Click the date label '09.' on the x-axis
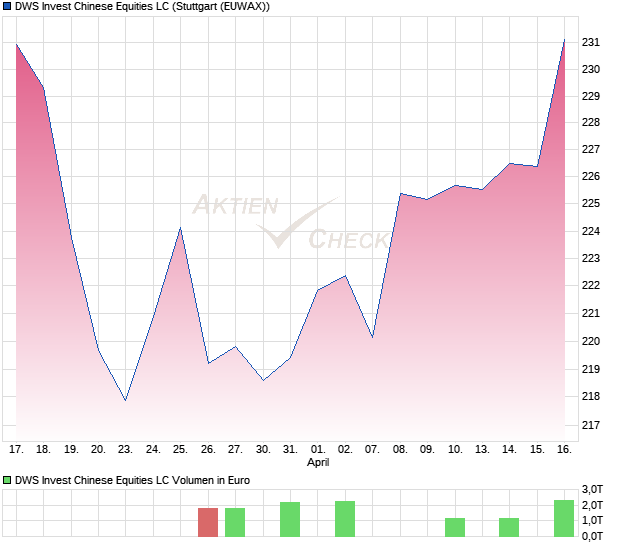This screenshot has width=620, height=546. [x=427, y=450]
